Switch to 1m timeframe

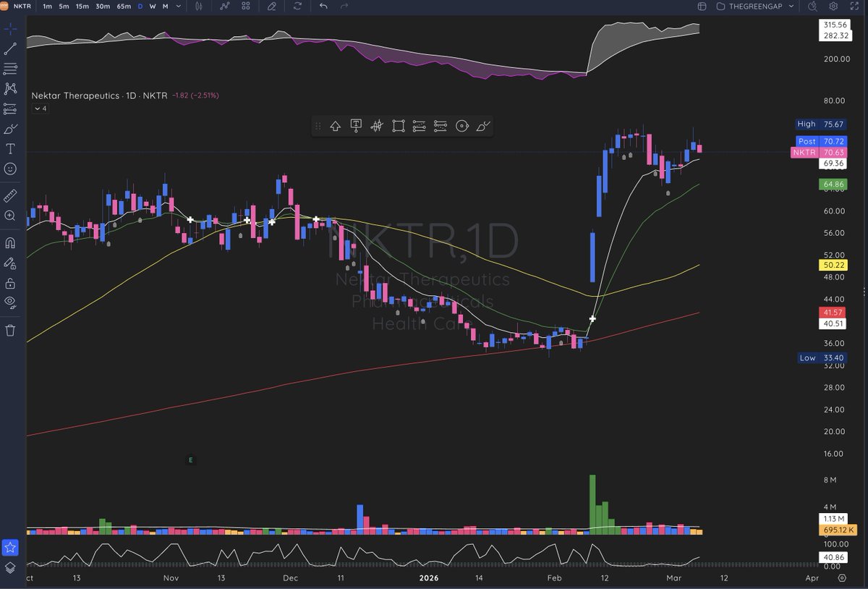pyautogui.click(x=47, y=6)
